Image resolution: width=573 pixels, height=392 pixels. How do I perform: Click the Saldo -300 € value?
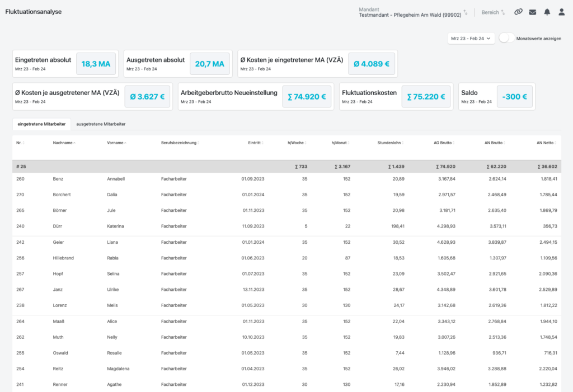click(515, 97)
